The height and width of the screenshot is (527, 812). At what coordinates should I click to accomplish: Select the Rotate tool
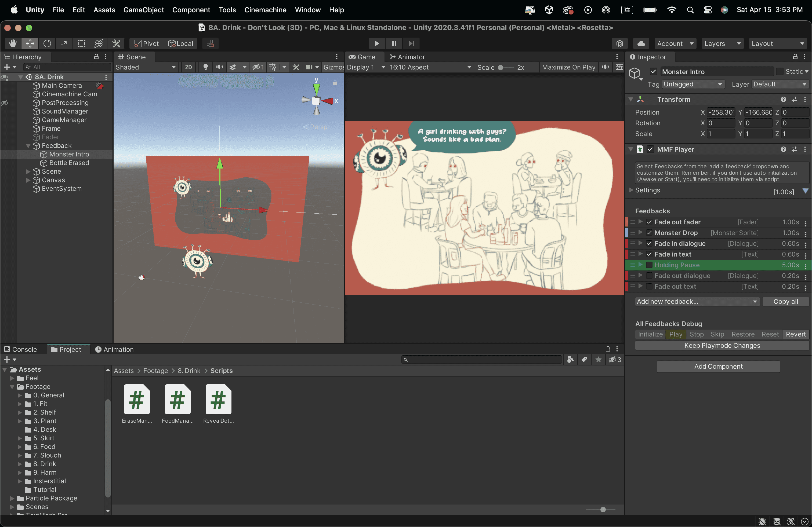[x=47, y=43]
